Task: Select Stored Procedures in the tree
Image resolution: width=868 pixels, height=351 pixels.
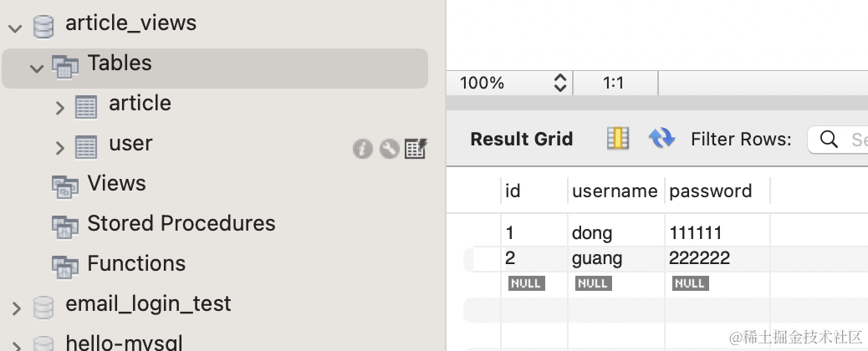Action: (x=181, y=224)
